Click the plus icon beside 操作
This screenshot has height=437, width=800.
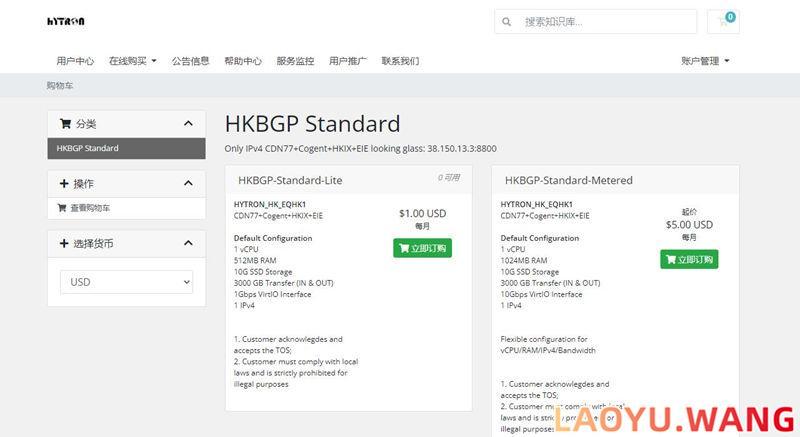[64, 184]
